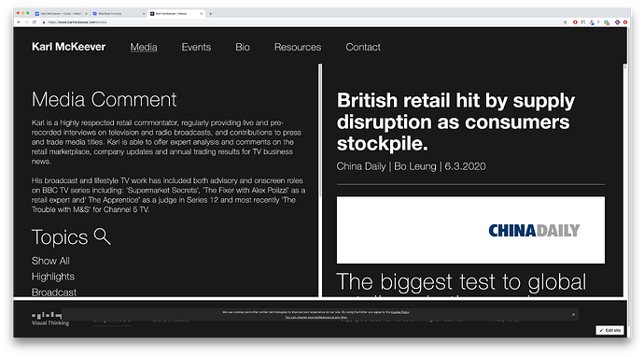Open the Cookie Policy link in banner
The height and width of the screenshot is (357, 644).
[x=400, y=312]
